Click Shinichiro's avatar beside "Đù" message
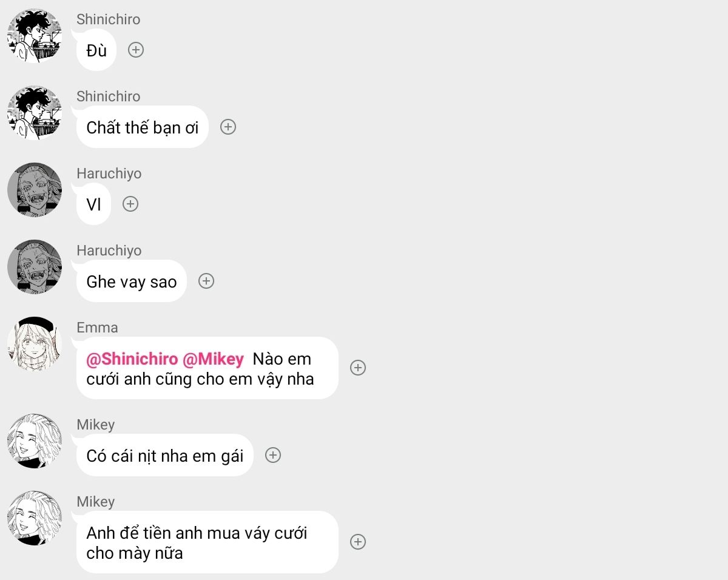The width and height of the screenshot is (728, 580). coord(35,36)
